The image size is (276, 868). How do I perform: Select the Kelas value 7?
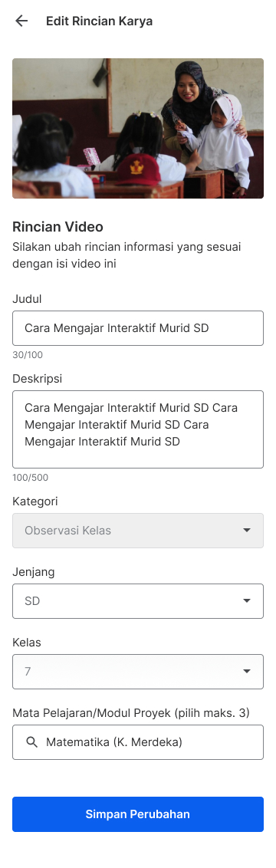[28, 672]
